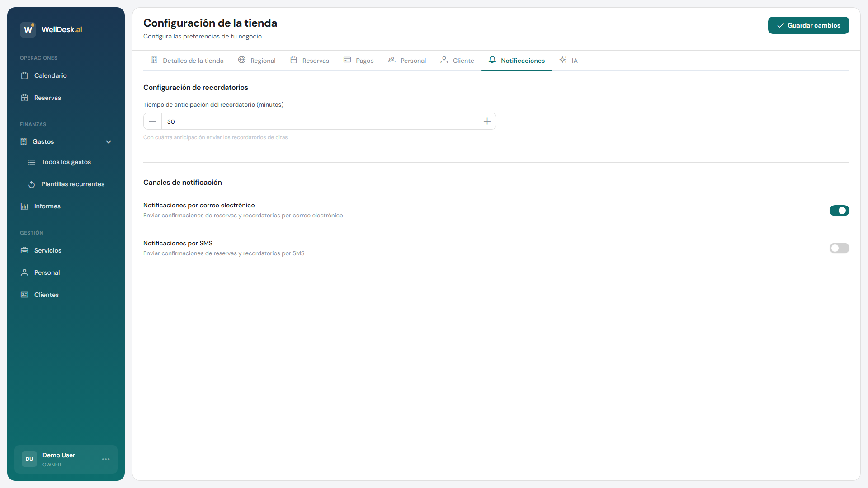Click the Servicios briefcase icon
Screen dimensions: 868x488
pos(24,250)
